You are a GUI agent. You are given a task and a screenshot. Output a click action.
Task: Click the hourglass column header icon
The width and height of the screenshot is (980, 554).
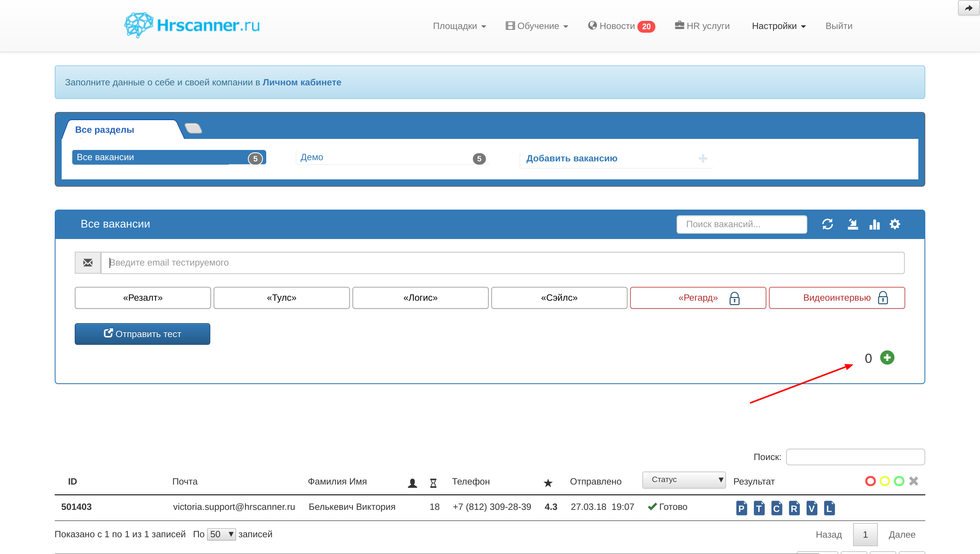point(433,483)
